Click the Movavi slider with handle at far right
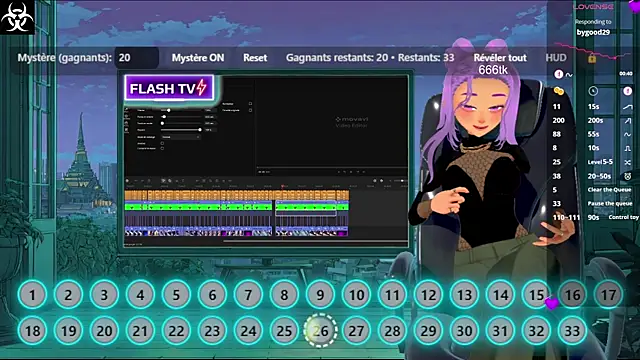The image size is (640, 360). tap(181, 130)
